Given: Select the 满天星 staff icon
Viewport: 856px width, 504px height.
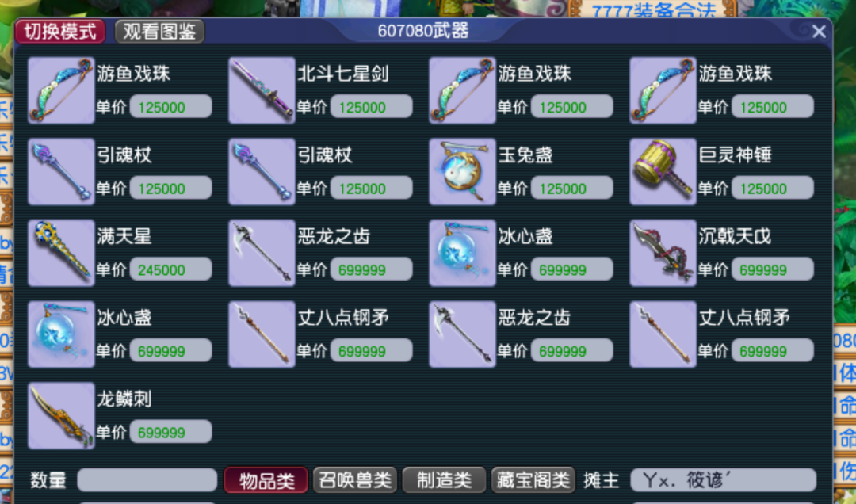Looking at the screenshot, I should pyautogui.click(x=61, y=253).
